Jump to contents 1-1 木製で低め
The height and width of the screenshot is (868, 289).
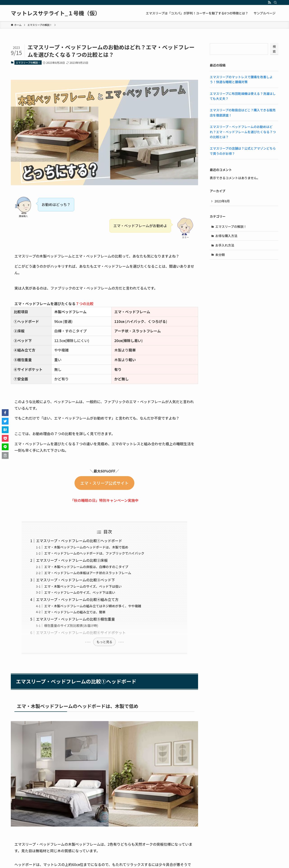pyautogui.click(x=86, y=547)
